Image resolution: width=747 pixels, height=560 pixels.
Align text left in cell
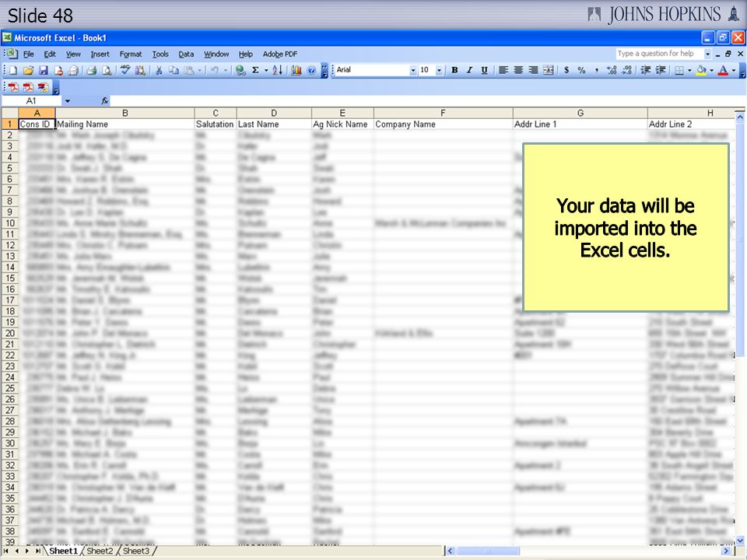[x=503, y=71]
